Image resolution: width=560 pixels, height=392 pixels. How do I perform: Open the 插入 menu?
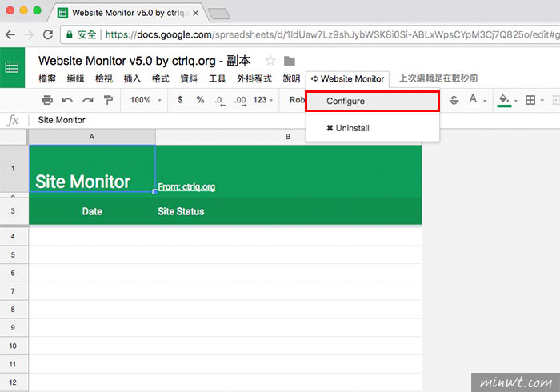[132, 78]
